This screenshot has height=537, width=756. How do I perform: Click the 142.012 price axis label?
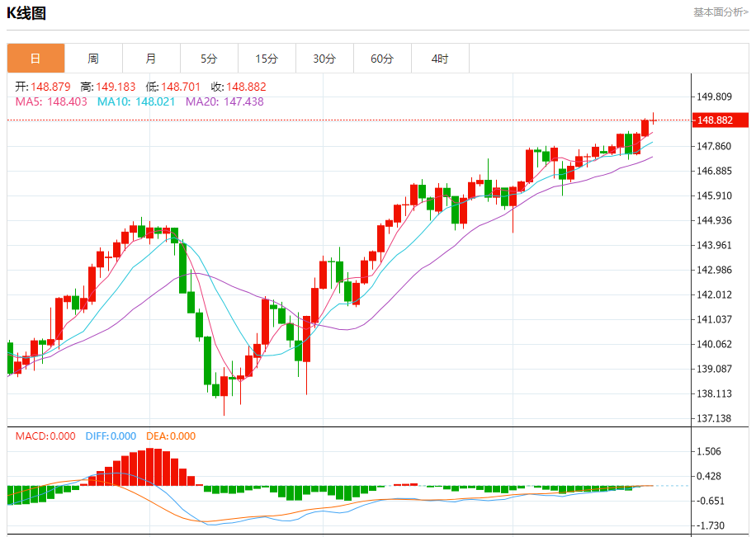(x=715, y=294)
